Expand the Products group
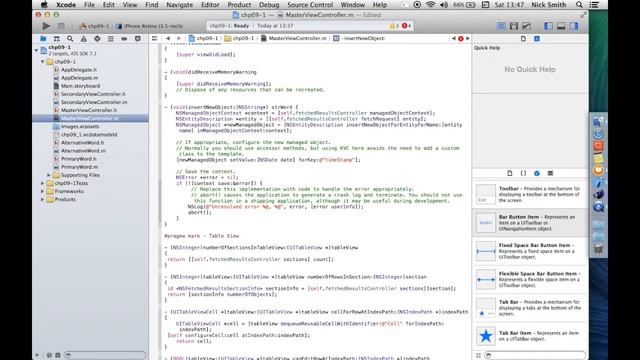Image resolution: width=640 pixels, height=360 pixels. coord(42,200)
